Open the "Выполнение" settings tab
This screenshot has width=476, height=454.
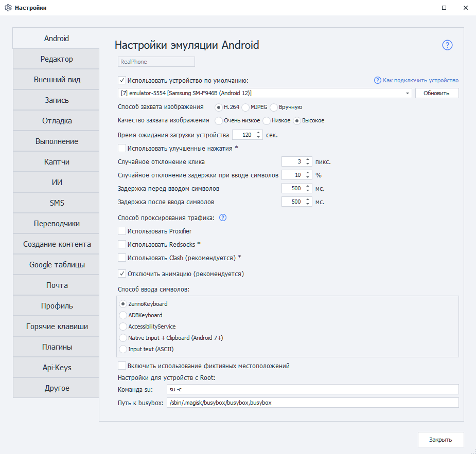(x=56, y=141)
